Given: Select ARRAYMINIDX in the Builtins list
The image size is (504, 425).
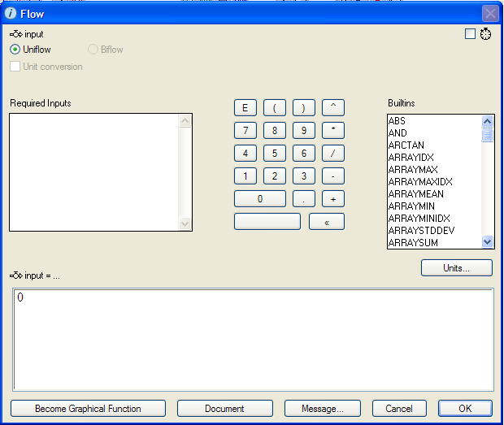Looking at the screenshot, I should click(x=419, y=219).
